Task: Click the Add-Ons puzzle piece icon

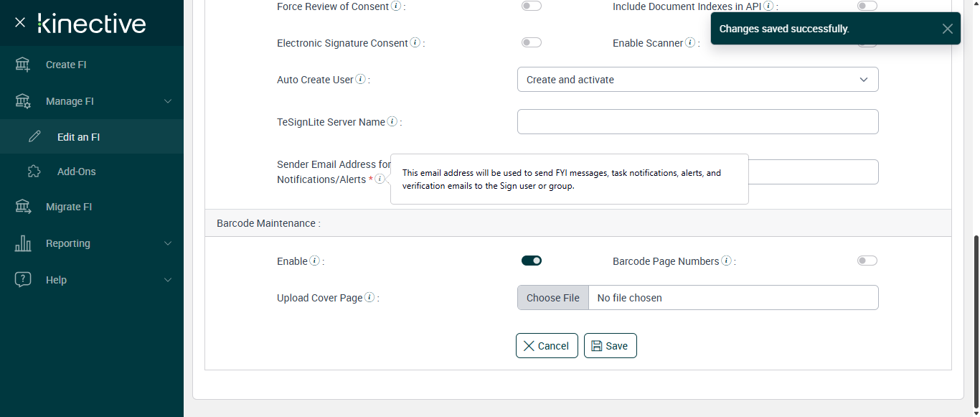Action: [x=34, y=172]
